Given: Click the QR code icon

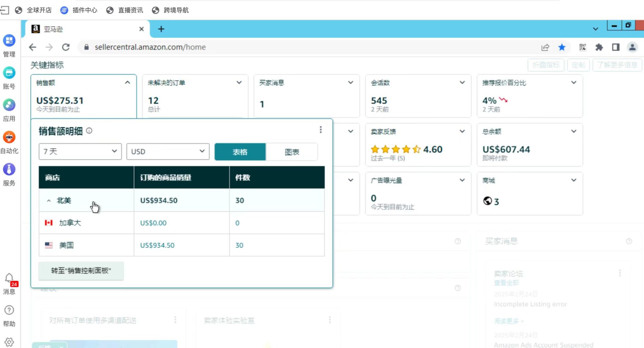Looking at the screenshot, I should coord(582,47).
